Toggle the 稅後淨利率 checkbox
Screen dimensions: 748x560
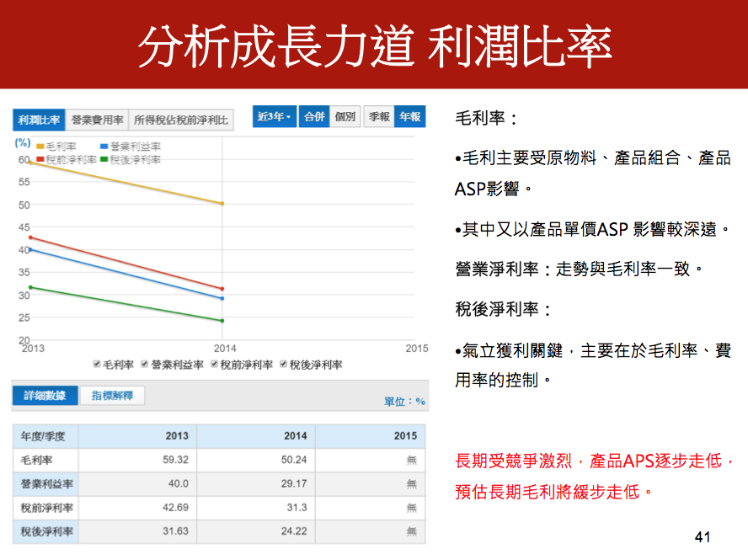coord(284,365)
